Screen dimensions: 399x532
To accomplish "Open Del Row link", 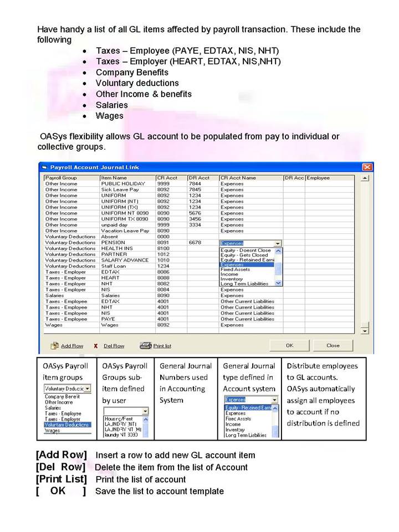I will click(x=114, y=346).
